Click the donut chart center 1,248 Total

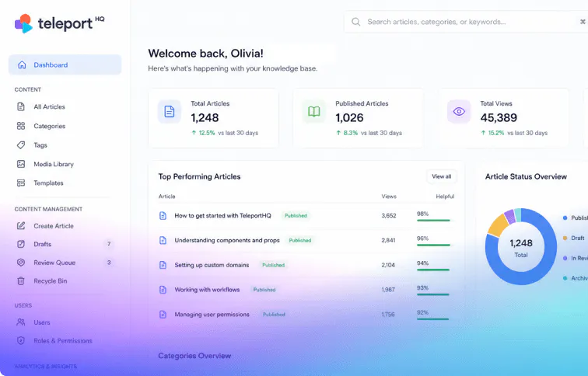(521, 248)
